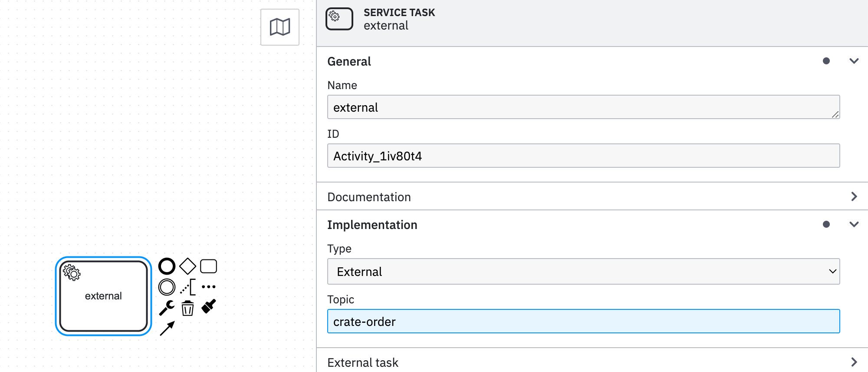Click the General section title
The height and width of the screenshot is (372, 868).
click(x=349, y=61)
